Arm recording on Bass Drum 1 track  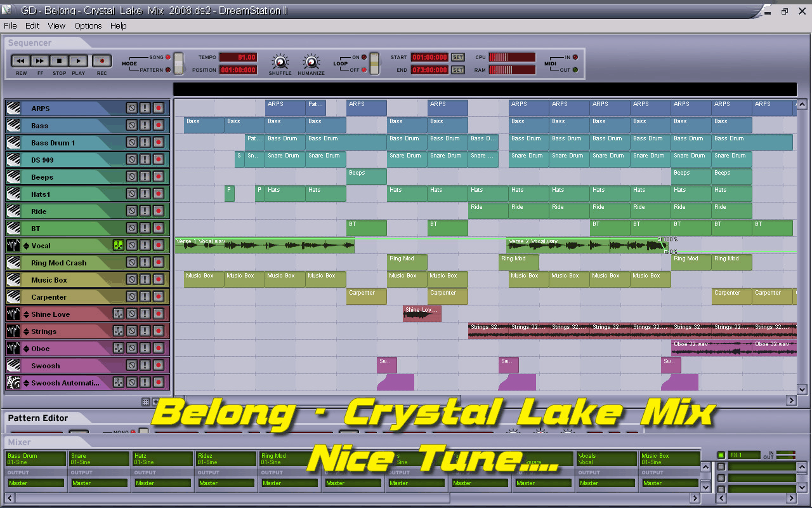pyautogui.click(x=159, y=142)
